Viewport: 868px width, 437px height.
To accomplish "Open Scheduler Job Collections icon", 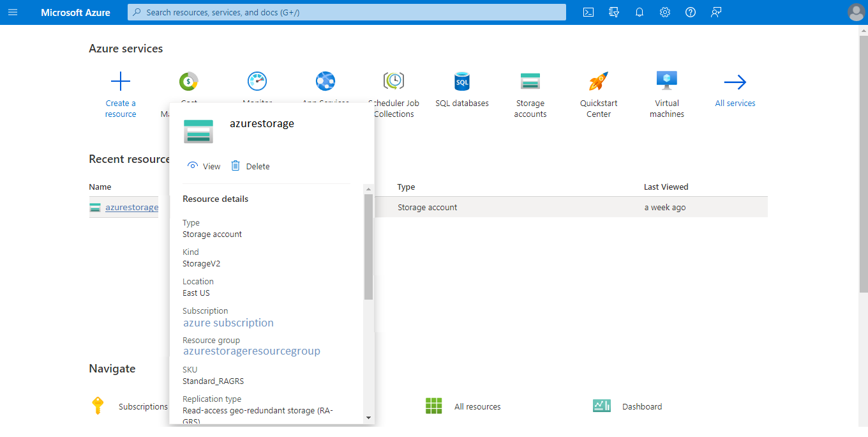I will [394, 81].
